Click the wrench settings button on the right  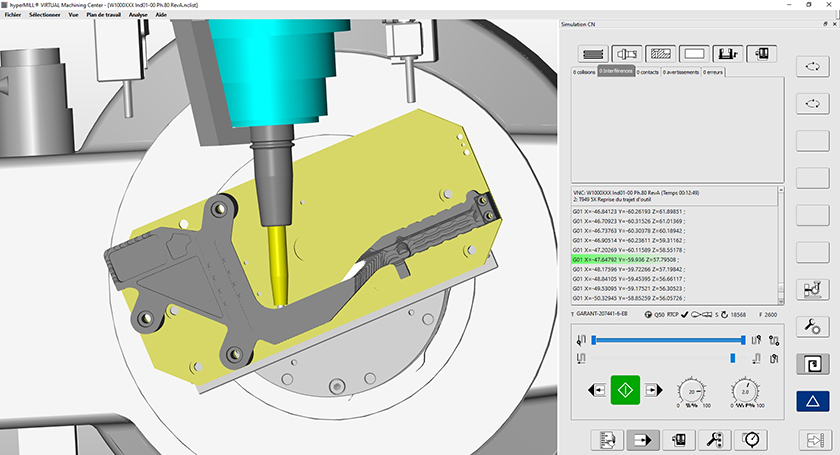coord(812,326)
